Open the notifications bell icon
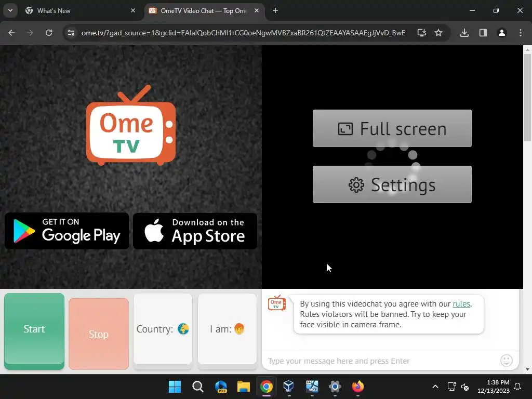The height and width of the screenshot is (399, 532). click(x=518, y=387)
